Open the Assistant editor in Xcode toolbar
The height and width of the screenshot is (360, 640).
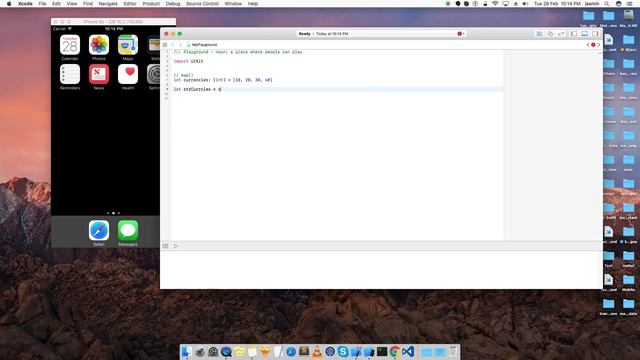[x=550, y=34]
